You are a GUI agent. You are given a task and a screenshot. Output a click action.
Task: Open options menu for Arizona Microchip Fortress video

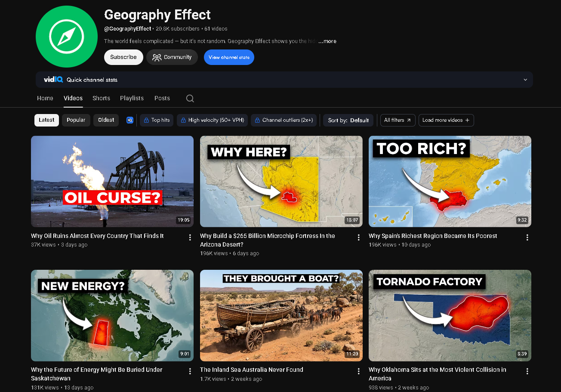point(359,237)
